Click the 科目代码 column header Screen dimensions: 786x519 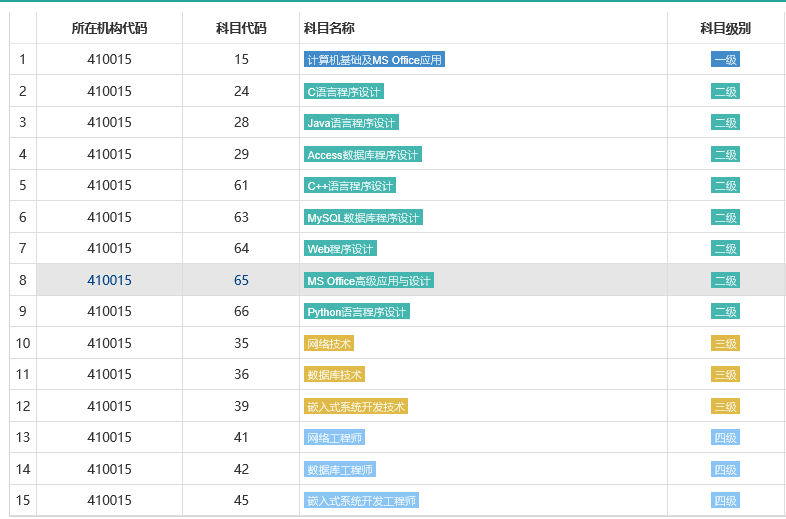click(241, 28)
